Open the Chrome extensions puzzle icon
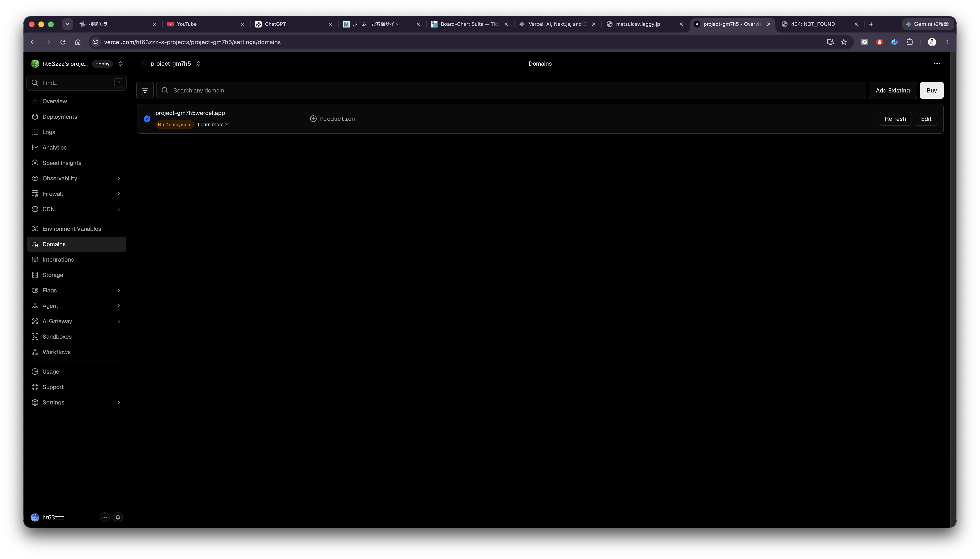 pyautogui.click(x=909, y=42)
